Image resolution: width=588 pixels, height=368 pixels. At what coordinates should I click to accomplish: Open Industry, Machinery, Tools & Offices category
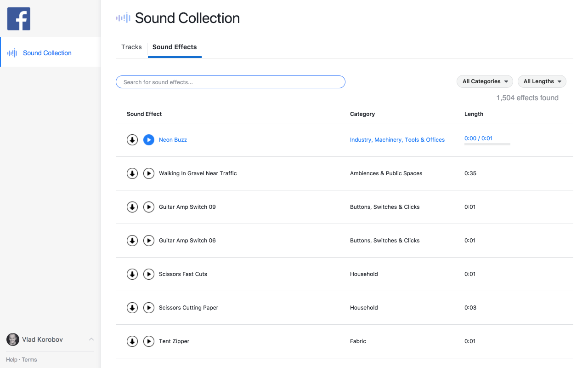397,140
